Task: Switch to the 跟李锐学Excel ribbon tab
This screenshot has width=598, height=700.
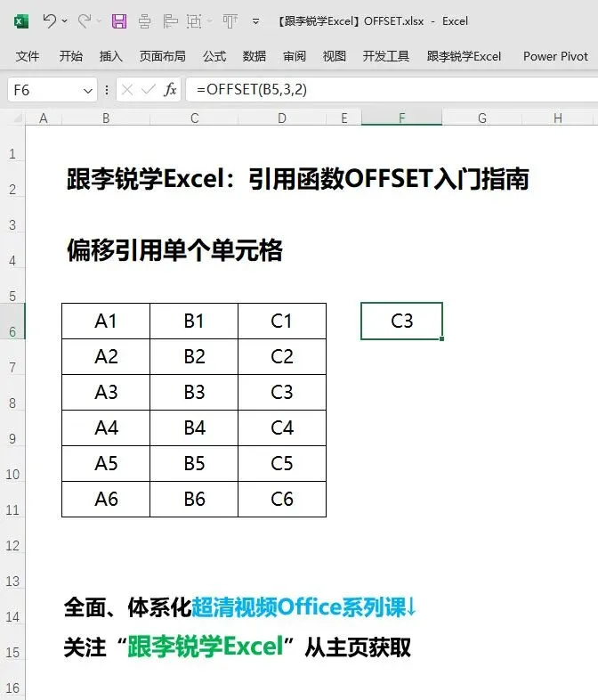Action: point(464,56)
